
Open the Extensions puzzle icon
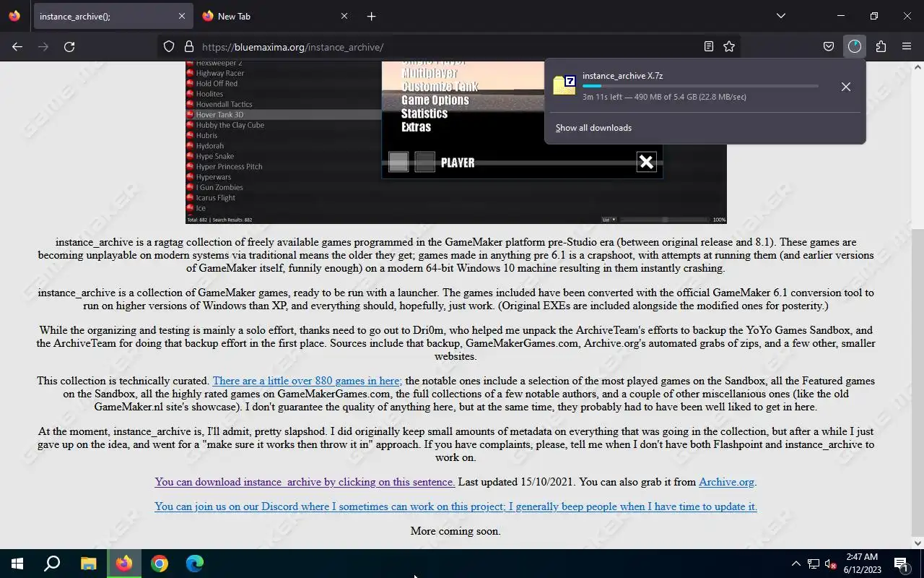click(881, 46)
